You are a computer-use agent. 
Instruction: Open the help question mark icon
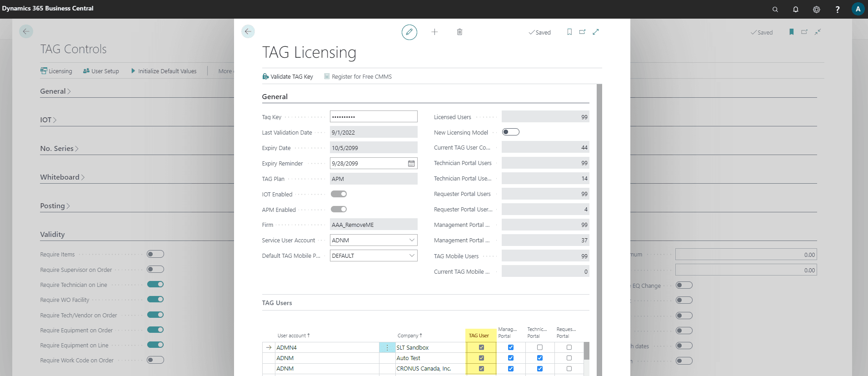point(838,10)
